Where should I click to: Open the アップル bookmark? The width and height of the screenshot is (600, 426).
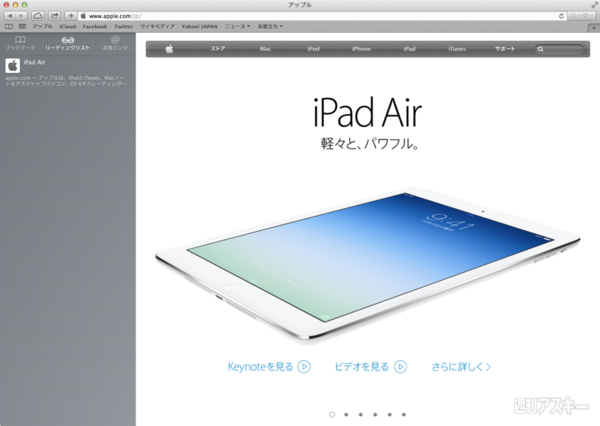pos(42,26)
